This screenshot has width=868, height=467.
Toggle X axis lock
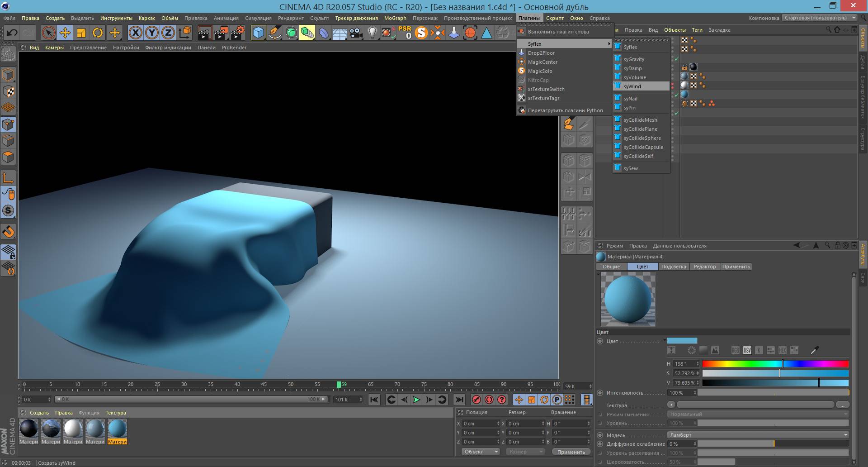136,33
